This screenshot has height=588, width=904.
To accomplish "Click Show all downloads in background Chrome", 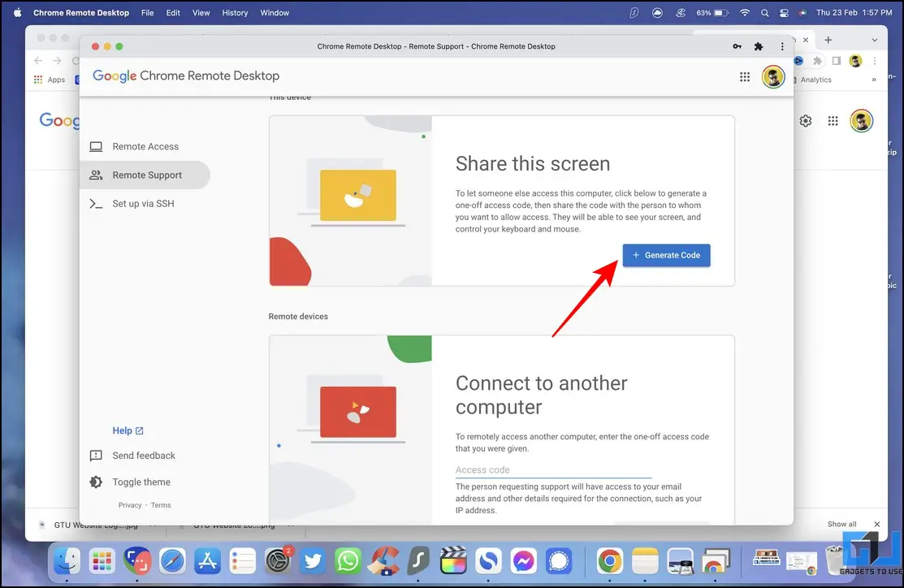I will (x=841, y=524).
